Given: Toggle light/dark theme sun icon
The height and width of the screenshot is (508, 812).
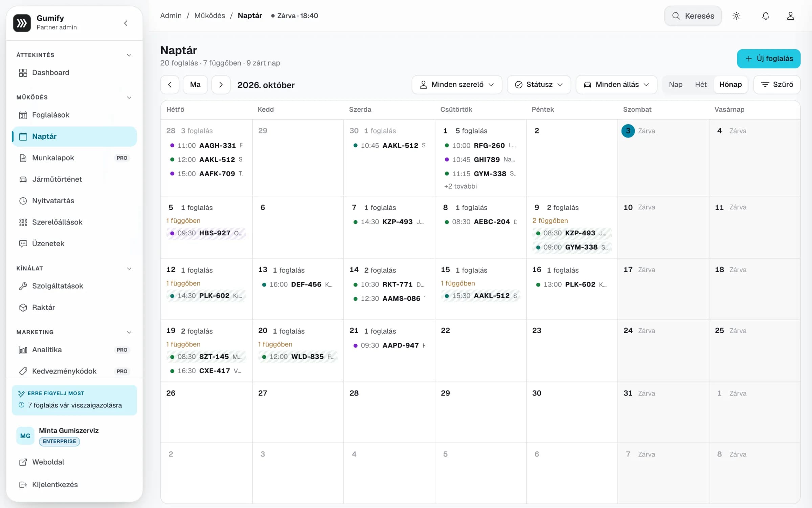Looking at the screenshot, I should (x=736, y=16).
